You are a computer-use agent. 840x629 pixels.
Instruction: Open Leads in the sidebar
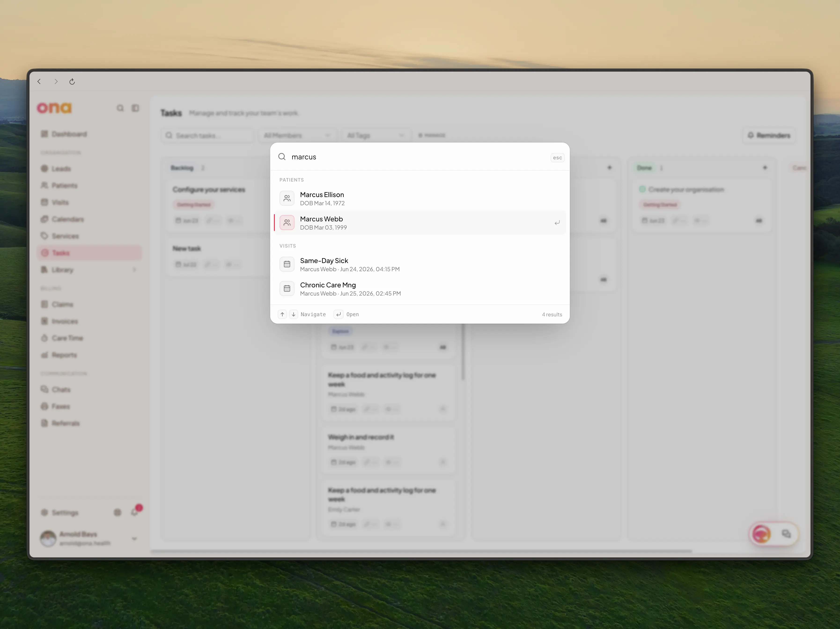(x=90, y=168)
